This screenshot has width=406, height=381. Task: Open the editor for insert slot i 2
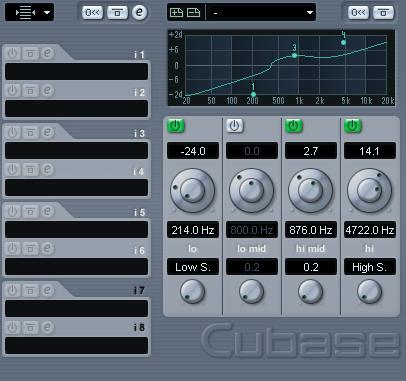tap(48, 91)
